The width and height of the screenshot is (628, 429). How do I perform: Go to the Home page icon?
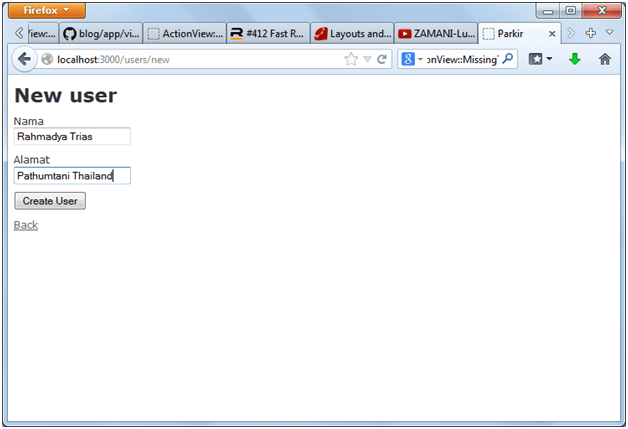click(x=604, y=59)
